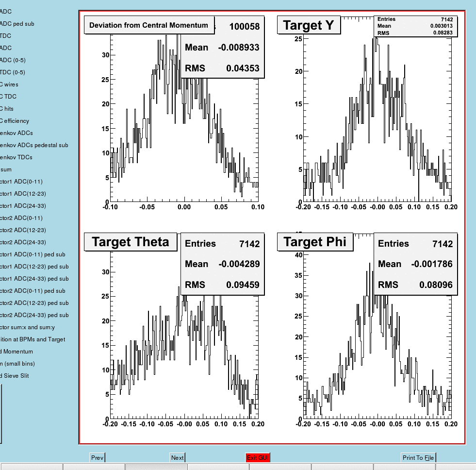Open 'ctor2 ADC(12-23)' raw entry

[x=23, y=230]
